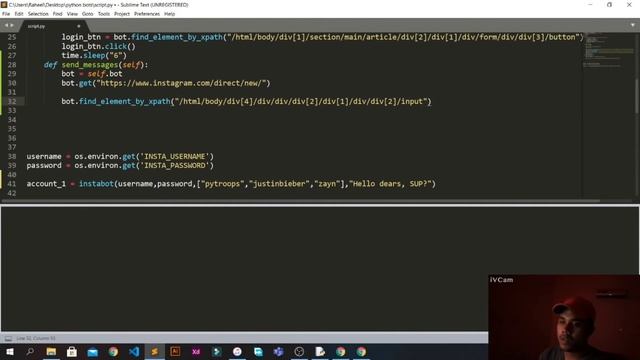
Task: Click line number 32 in the gutter
Action: tap(12, 101)
